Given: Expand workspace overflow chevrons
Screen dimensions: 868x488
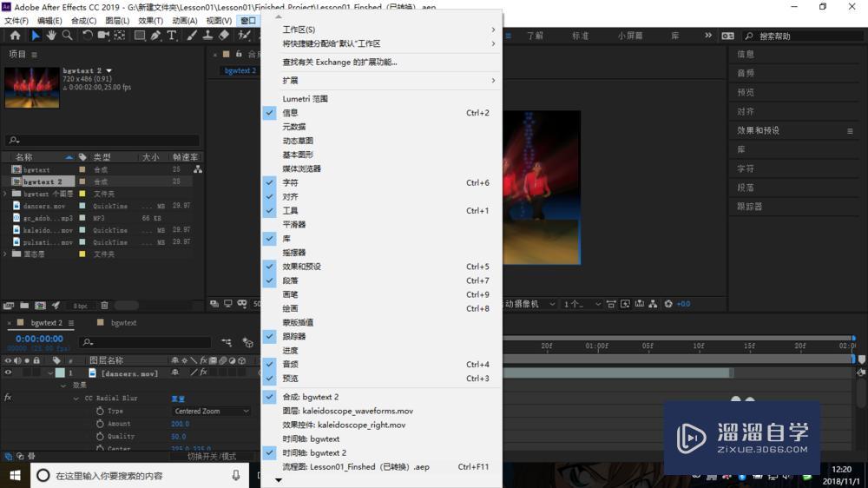Looking at the screenshot, I should coord(708,36).
